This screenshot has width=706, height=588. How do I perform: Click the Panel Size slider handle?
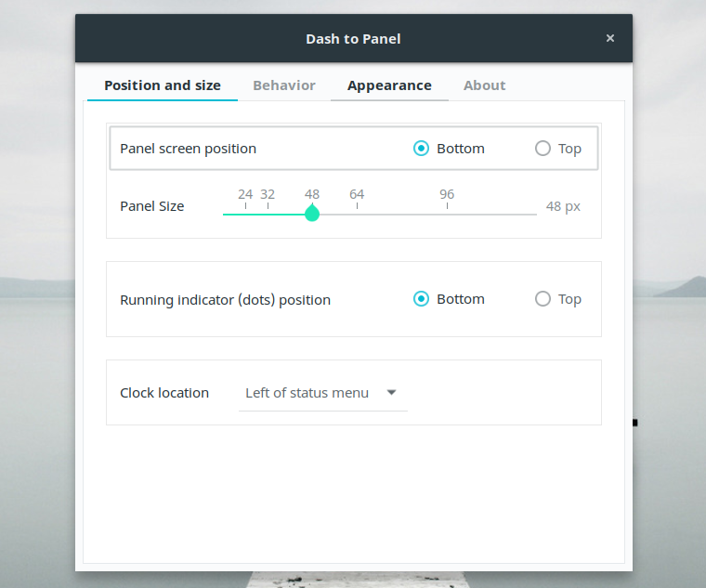(312, 214)
